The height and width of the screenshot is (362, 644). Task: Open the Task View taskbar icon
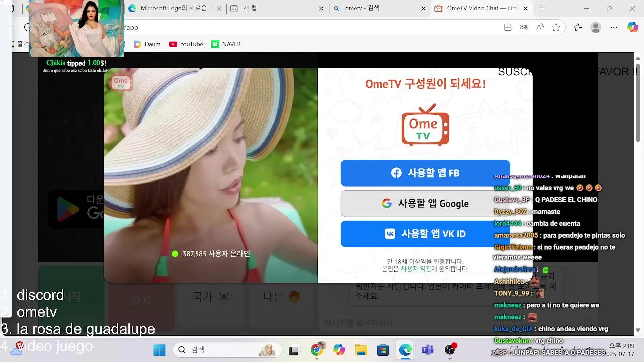click(294, 350)
